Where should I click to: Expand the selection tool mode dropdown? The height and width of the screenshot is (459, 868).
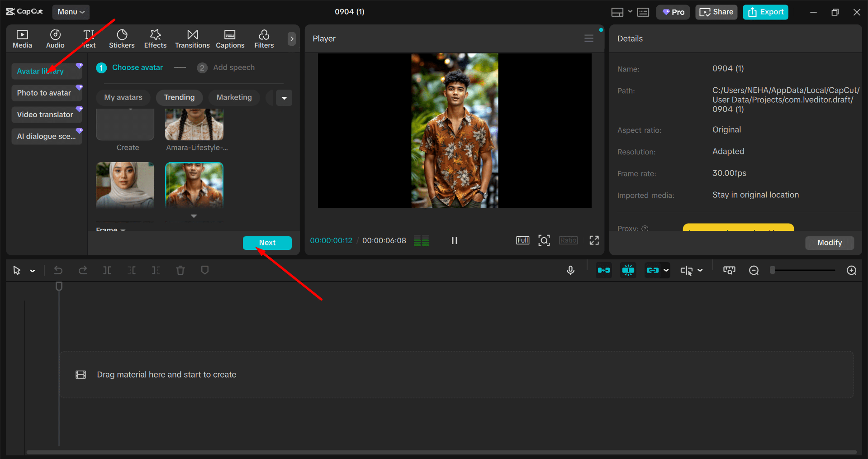(33, 271)
